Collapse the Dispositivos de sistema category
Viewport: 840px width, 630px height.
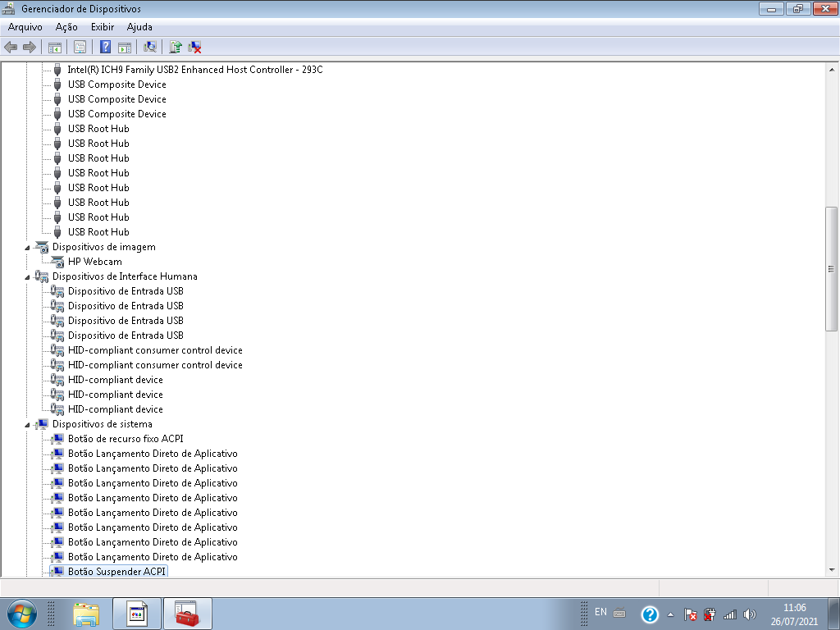(27, 425)
